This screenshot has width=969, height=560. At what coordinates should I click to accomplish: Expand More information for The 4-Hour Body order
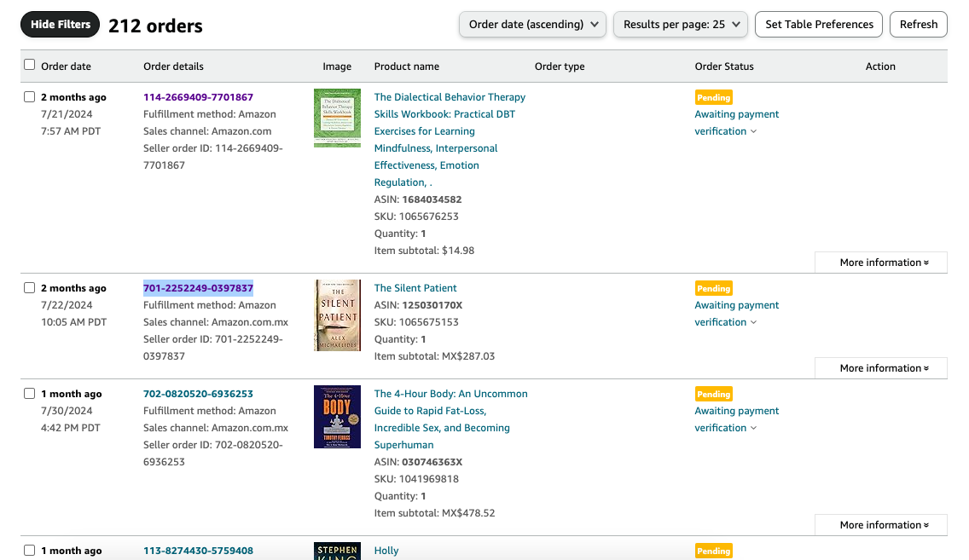[x=881, y=525]
